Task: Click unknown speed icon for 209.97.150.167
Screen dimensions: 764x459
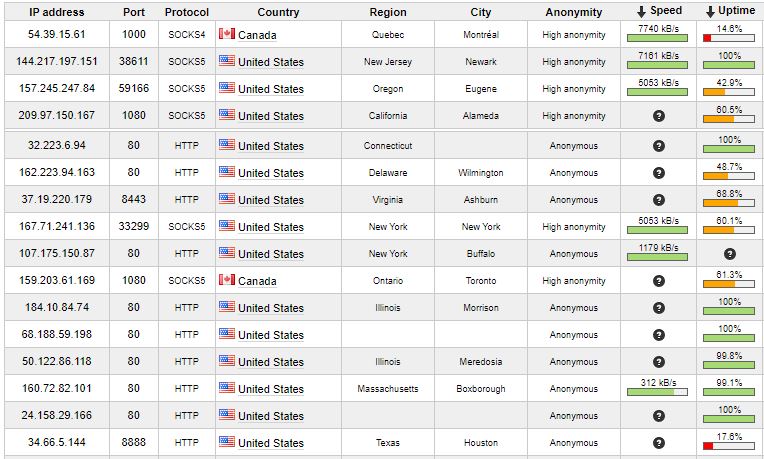Action: pos(659,116)
